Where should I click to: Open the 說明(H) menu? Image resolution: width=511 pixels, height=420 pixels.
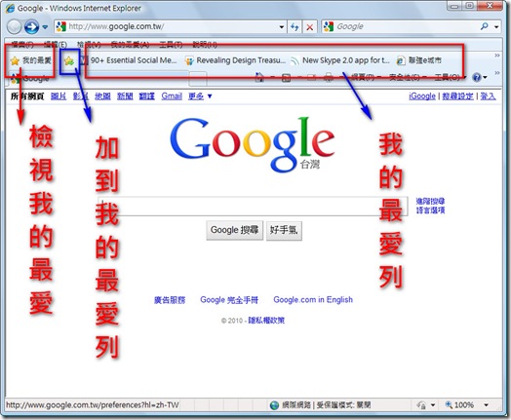pos(205,44)
